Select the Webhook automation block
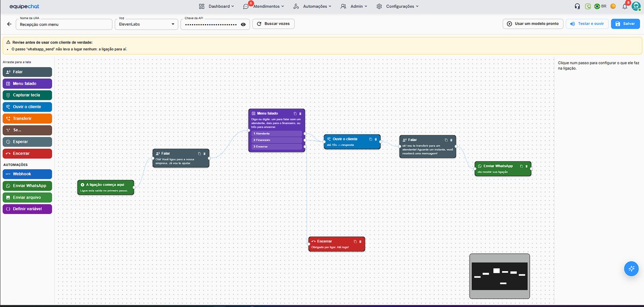The image size is (644, 307). pos(27,174)
